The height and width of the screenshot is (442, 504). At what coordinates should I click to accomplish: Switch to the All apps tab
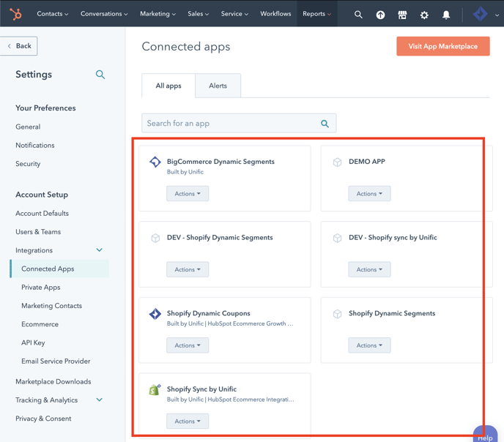tap(168, 86)
